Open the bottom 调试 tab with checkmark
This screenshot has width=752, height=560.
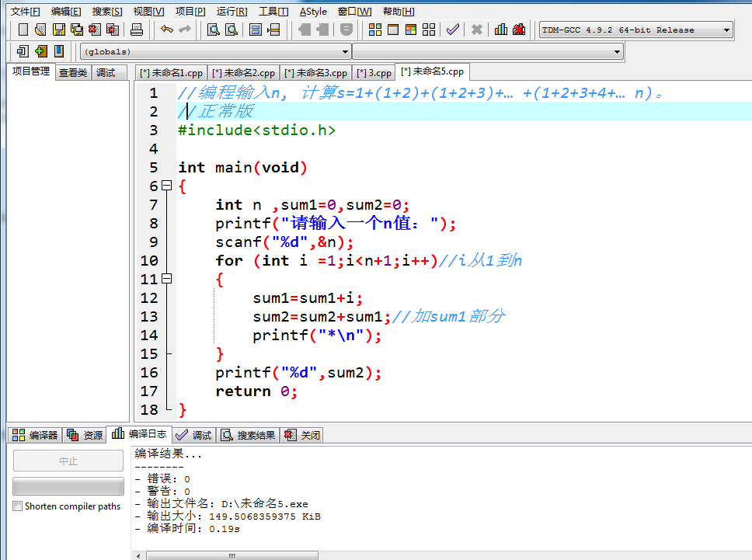pos(193,435)
